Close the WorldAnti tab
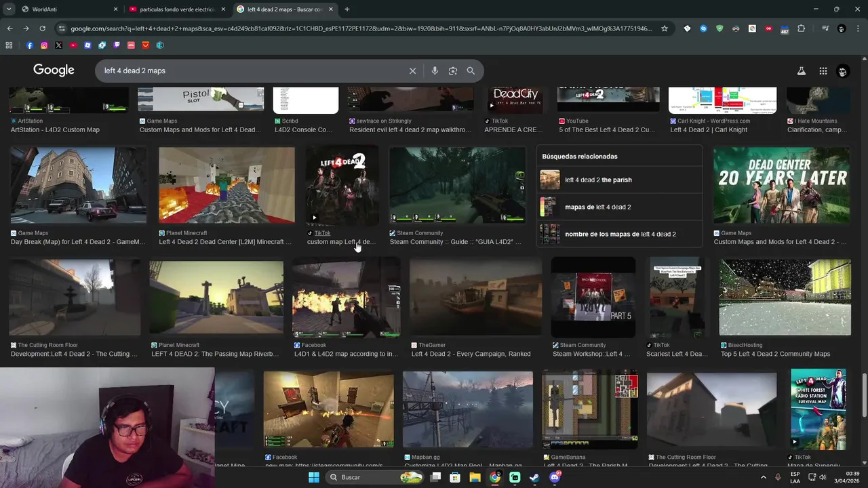Viewport: 868px width, 488px height. click(x=115, y=9)
